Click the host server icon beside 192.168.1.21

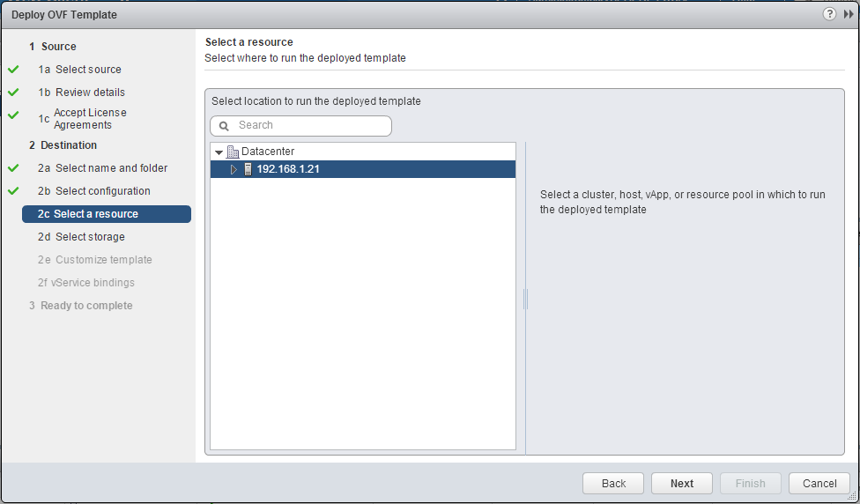(x=248, y=169)
